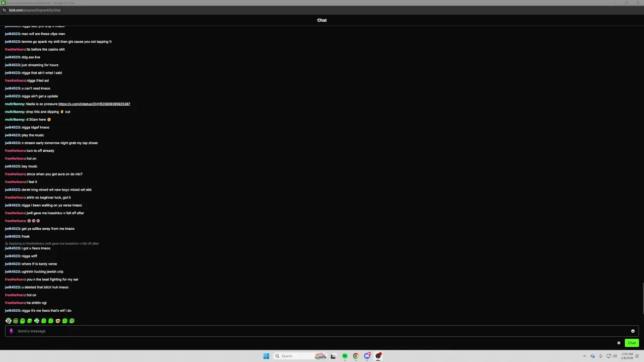644x362 pixels.
Task: Click message 'man wtf are these clips man'
Action: pyautogui.click(x=43, y=34)
